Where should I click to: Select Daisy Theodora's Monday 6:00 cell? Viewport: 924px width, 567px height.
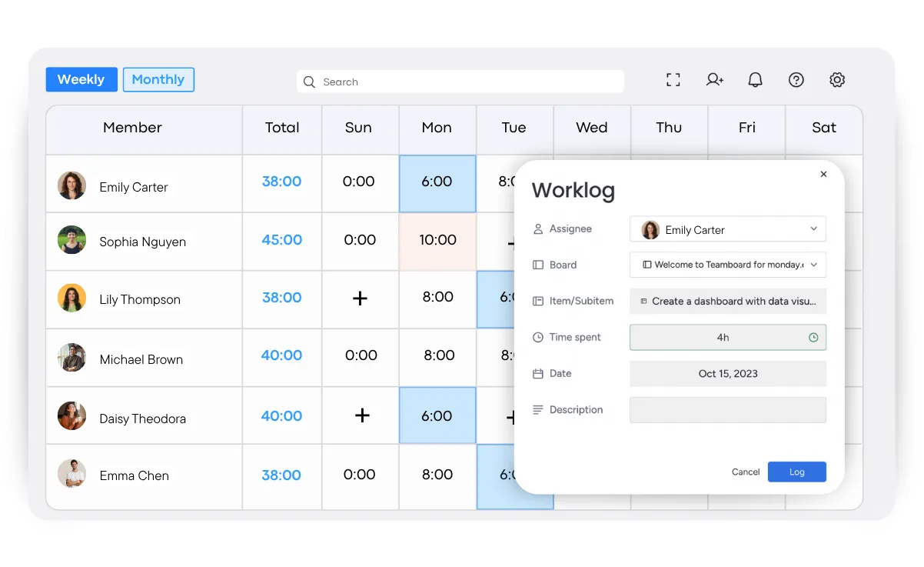[x=437, y=415]
